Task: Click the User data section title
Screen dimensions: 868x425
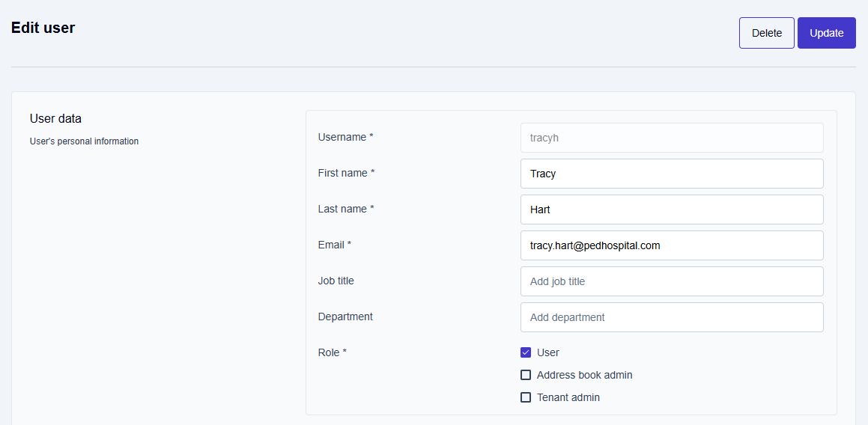Action: pyautogui.click(x=55, y=118)
